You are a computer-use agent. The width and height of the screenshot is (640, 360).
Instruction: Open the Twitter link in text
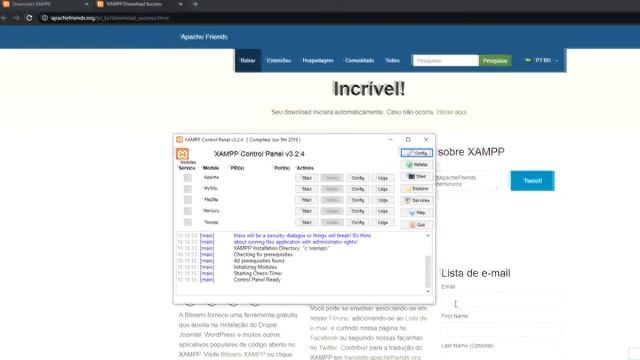tap(328, 348)
